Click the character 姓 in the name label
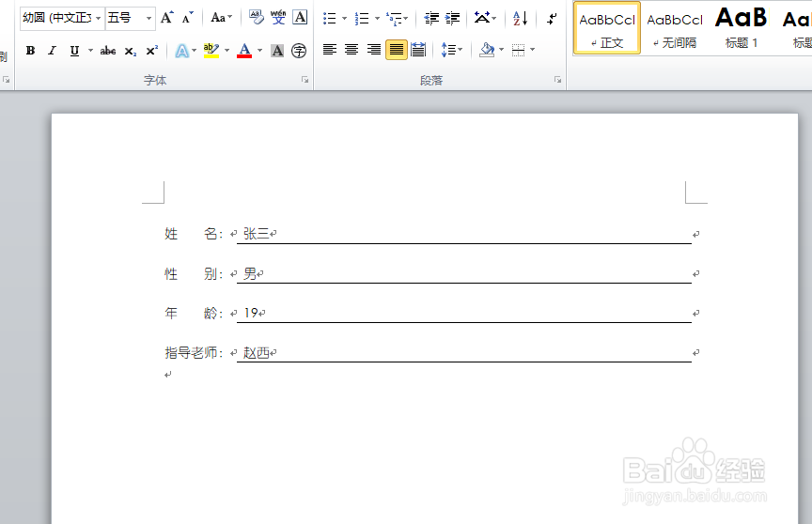 [171, 234]
